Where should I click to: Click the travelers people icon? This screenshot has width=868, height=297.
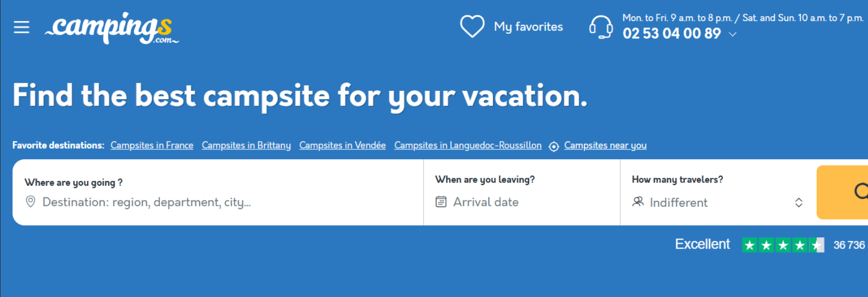click(x=638, y=202)
